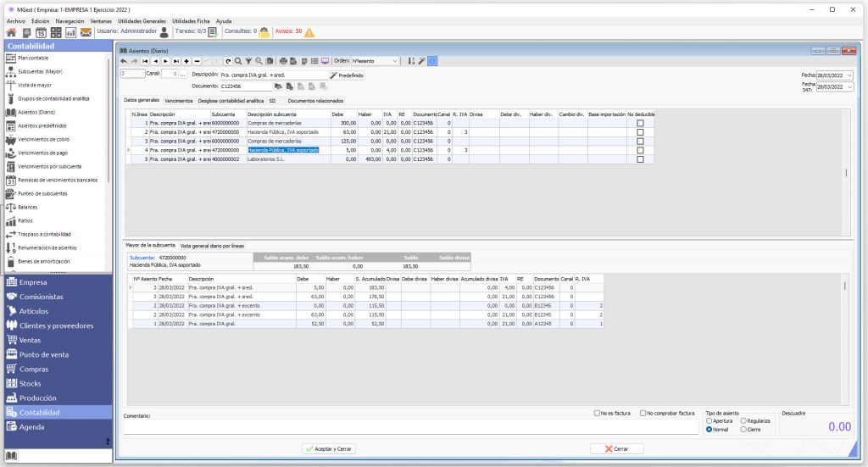Image resolution: width=868 pixels, height=467 pixels.
Task: Click the sort order arrows icon
Action: pos(411,61)
